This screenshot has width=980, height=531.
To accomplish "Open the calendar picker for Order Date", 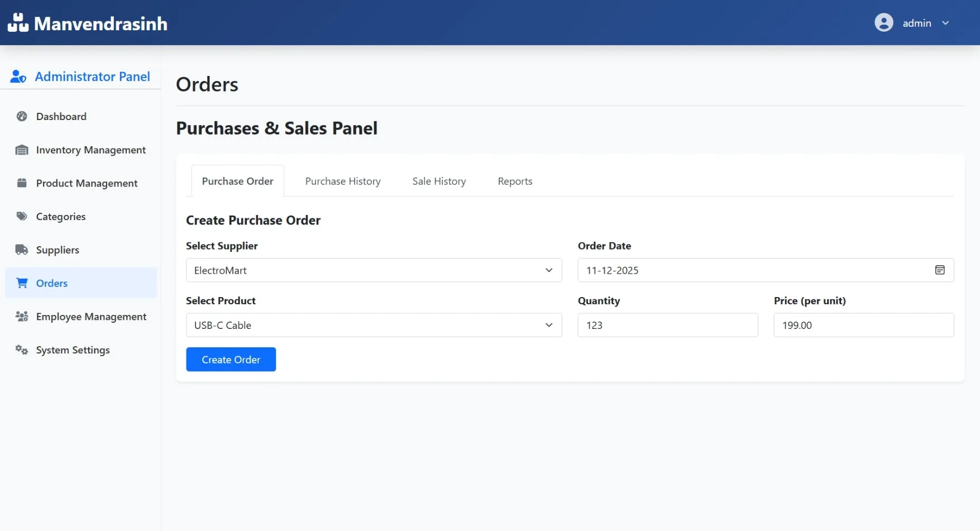I will 940,270.
